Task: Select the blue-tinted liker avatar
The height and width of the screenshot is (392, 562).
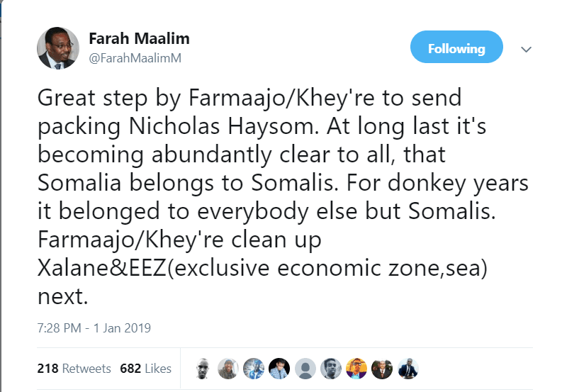Action: [x=254, y=368]
